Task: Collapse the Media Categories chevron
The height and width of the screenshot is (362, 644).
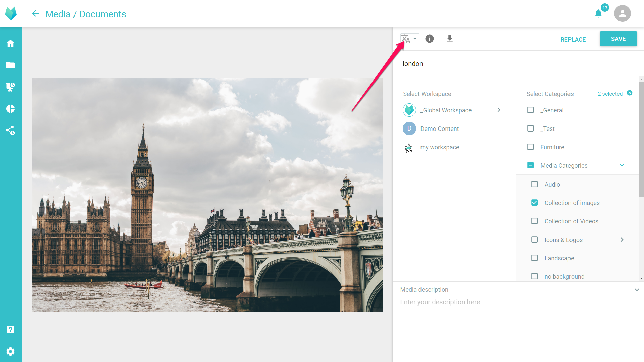Action: click(622, 165)
